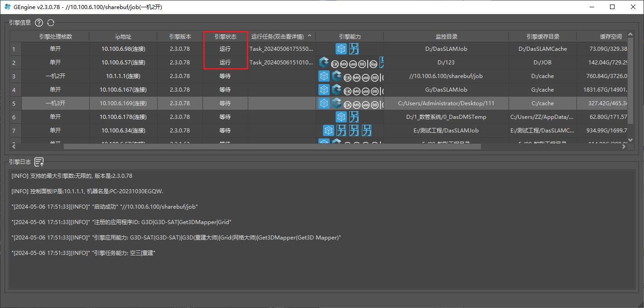The width and height of the screenshot is (644, 308).
Task: Select the 10.100.6.167(连接) IP cell
Action: coord(123,89)
